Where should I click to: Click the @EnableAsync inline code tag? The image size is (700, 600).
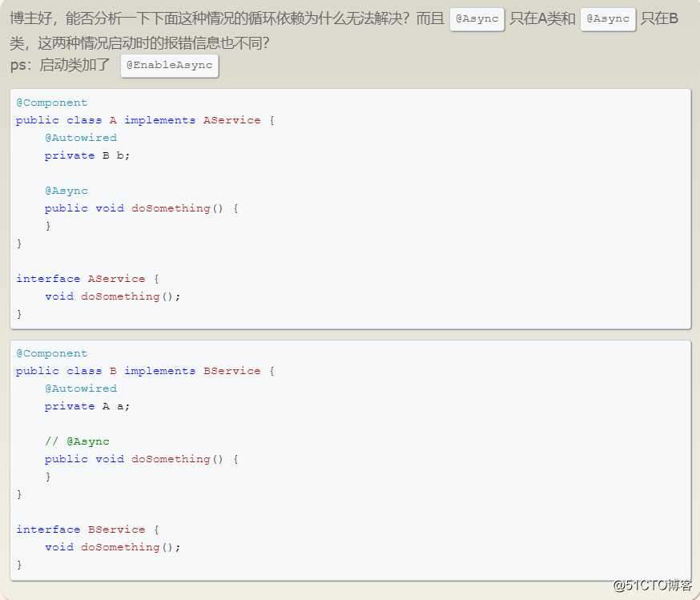pos(170,66)
